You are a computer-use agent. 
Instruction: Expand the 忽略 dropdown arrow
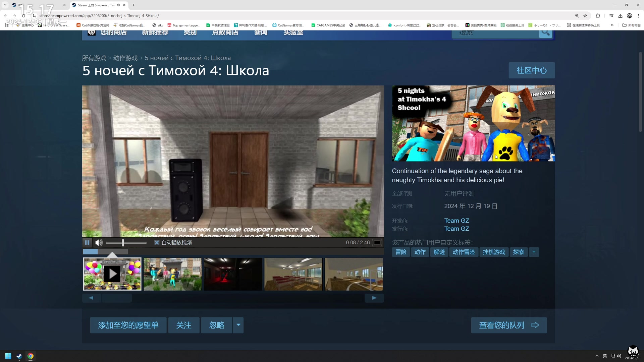pyautogui.click(x=238, y=325)
